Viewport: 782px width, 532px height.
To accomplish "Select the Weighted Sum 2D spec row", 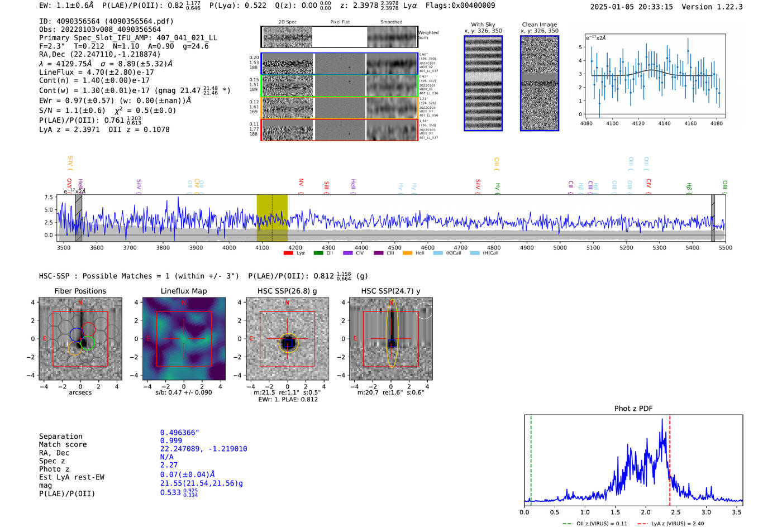I will click(x=339, y=37).
